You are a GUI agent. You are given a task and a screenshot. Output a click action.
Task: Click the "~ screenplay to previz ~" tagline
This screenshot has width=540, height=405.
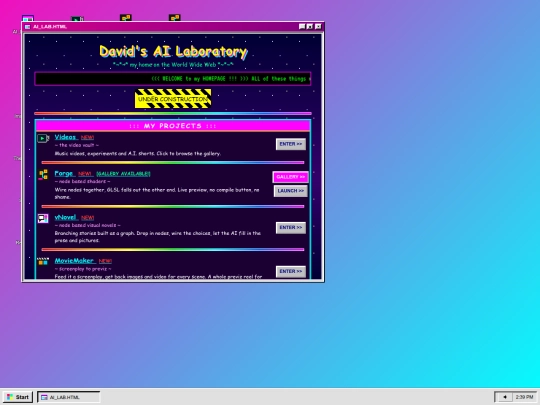pos(83,269)
